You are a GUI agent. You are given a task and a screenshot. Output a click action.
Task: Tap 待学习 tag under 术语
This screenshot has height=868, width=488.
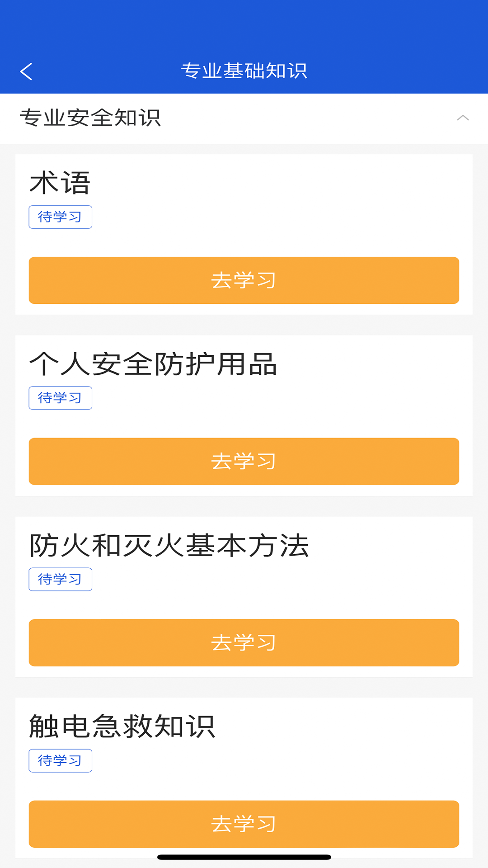60,217
